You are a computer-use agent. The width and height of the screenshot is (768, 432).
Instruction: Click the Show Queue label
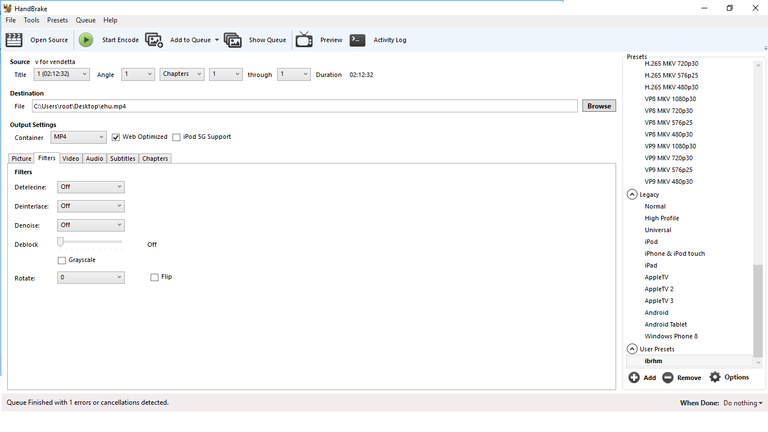pyautogui.click(x=267, y=40)
